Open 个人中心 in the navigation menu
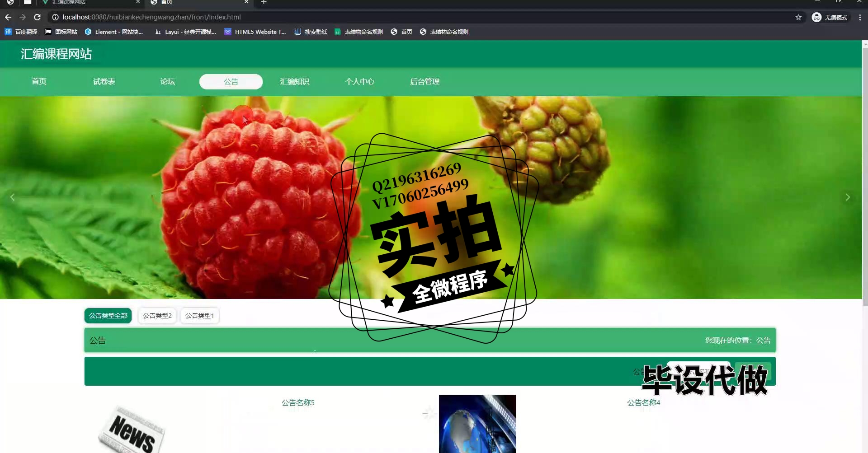Image resolution: width=868 pixels, height=453 pixels. 360,81
